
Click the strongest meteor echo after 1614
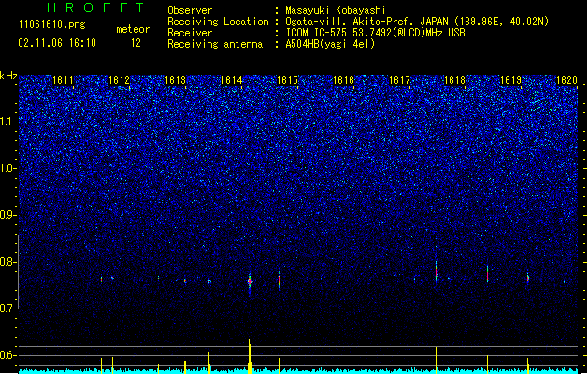point(251,281)
